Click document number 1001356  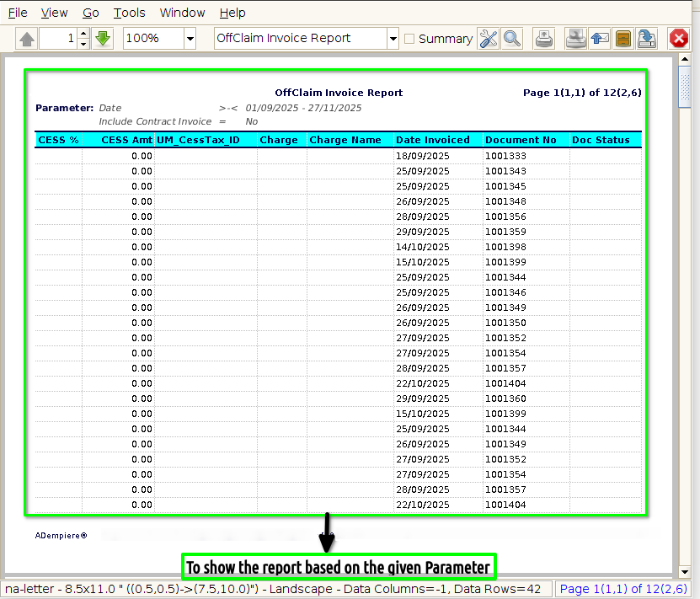pos(505,217)
